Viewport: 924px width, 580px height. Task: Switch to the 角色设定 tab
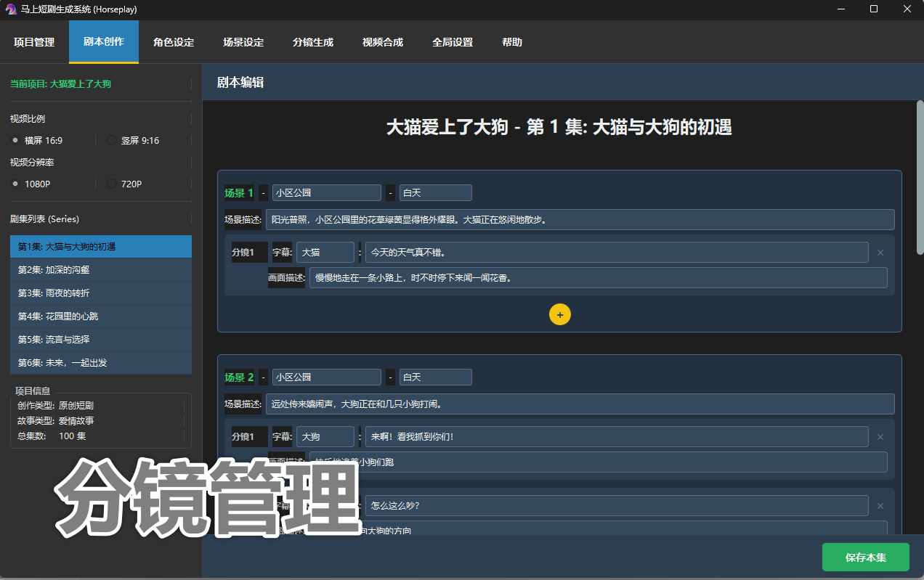(172, 42)
